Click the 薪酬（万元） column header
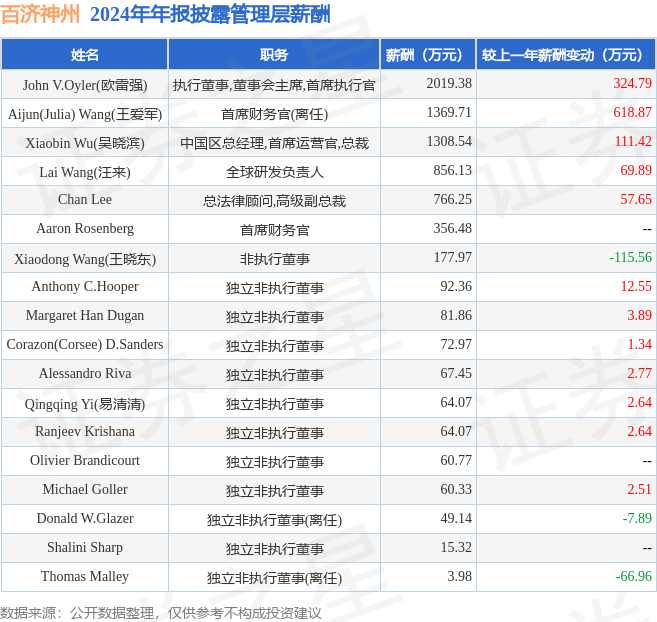Screen dimensions: 657x622 coord(428,54)
